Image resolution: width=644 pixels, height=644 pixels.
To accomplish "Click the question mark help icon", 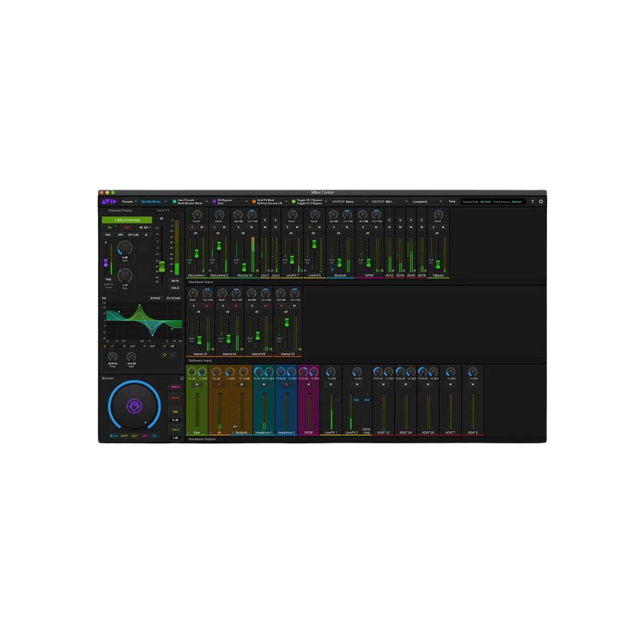I will [532, 202].
